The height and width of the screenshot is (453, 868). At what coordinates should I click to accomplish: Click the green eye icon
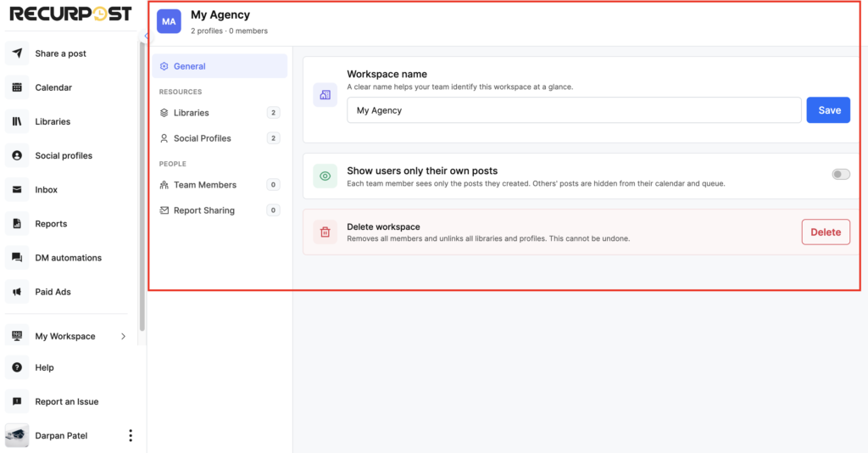325,176
